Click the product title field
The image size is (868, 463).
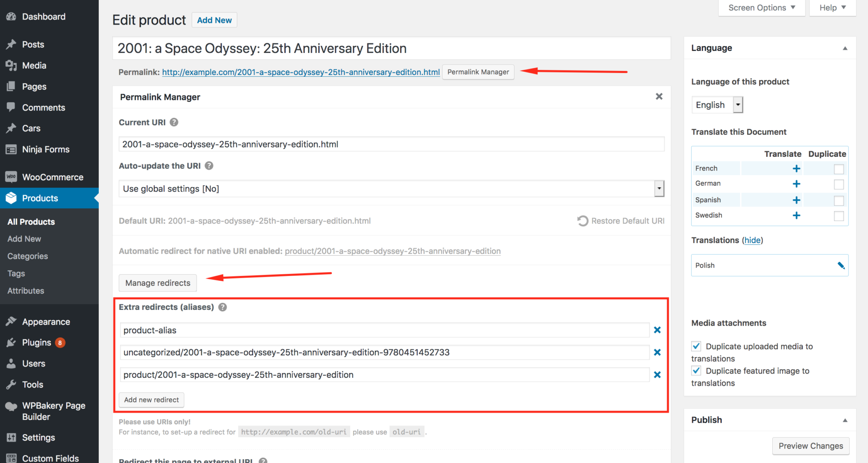391,48
